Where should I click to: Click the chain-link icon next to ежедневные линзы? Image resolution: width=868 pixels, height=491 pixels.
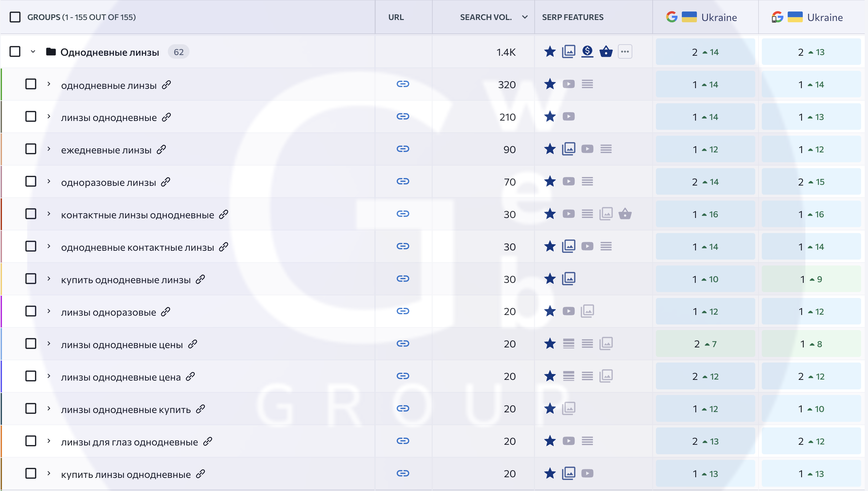[162, 149]
